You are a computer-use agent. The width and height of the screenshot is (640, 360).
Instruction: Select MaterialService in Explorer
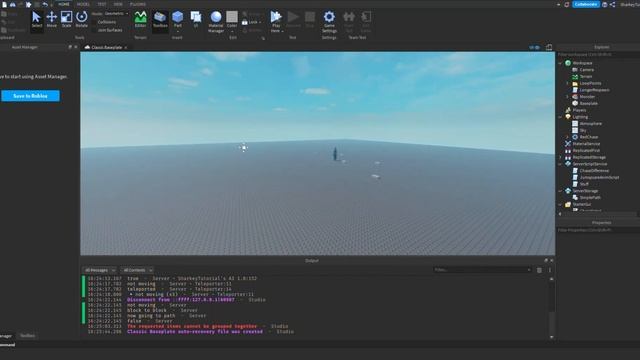(586, 144)
